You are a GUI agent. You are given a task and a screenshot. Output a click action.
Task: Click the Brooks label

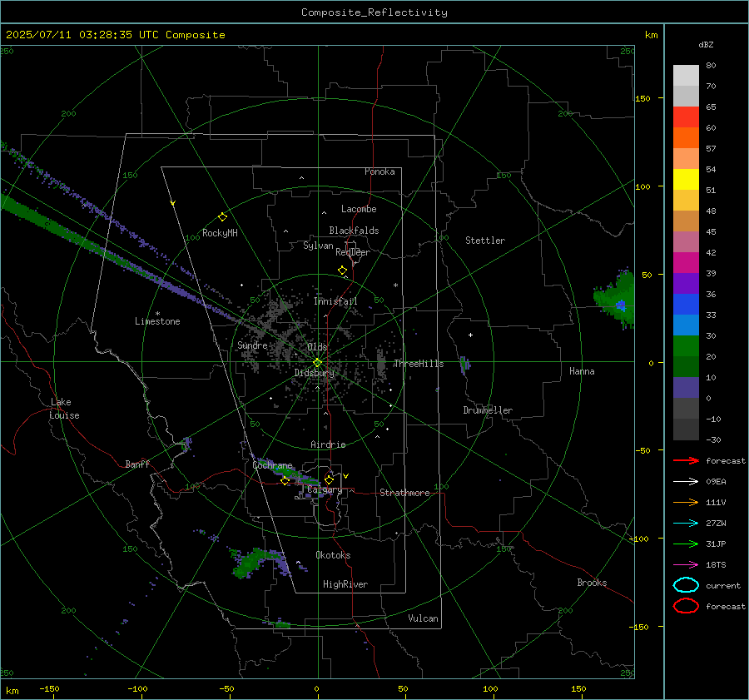point(592,583)
